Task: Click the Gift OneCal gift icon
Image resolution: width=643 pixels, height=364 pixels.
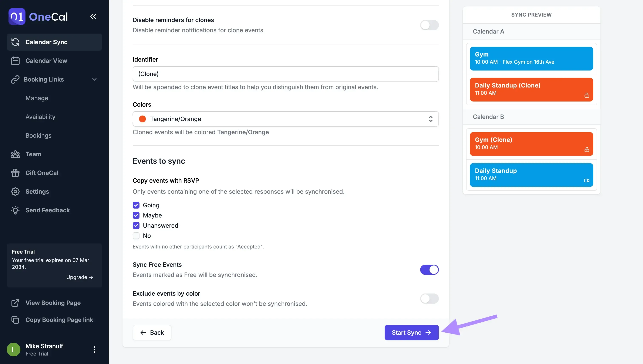Action: (x=15, y=173)
